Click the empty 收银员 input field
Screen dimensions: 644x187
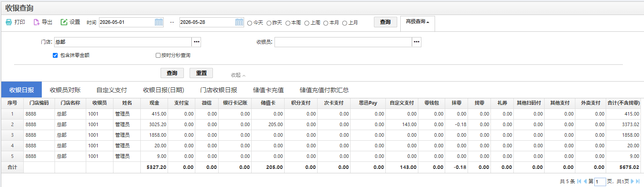(343, 42)
